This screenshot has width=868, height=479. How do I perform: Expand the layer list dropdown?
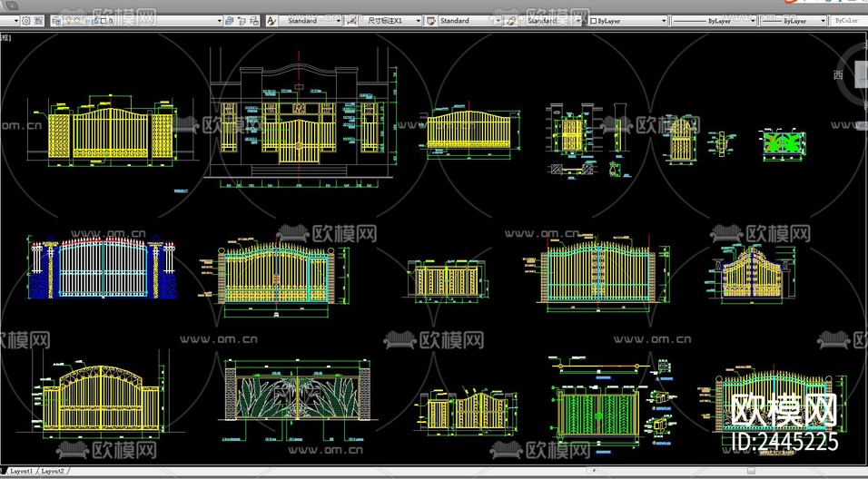click(x=219, y=21)
